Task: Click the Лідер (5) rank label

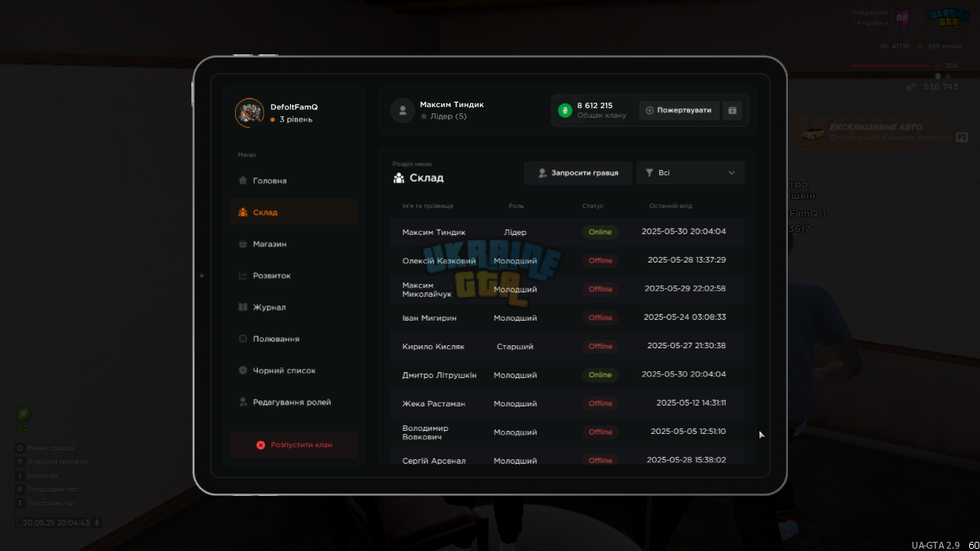Action: point(449,116)
